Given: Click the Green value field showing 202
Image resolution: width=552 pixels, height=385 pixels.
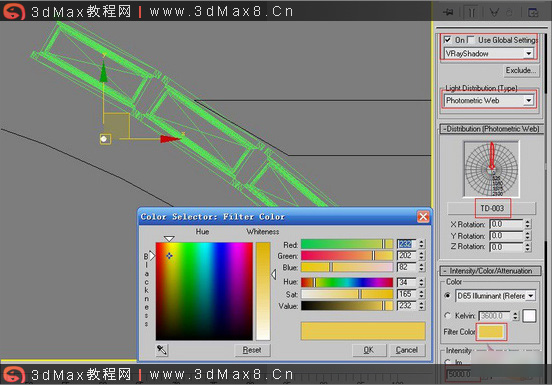Looking at the screenshot, I should pos(407,255).
